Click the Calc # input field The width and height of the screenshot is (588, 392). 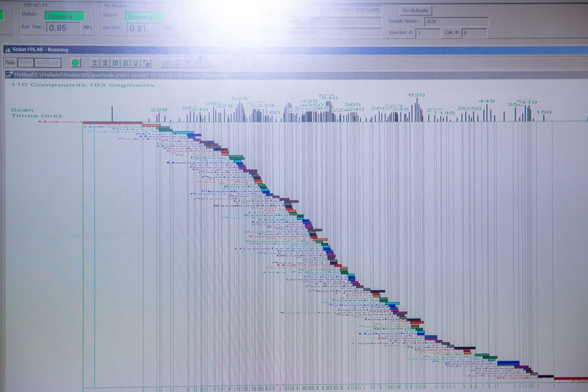(x=473, y=33)
